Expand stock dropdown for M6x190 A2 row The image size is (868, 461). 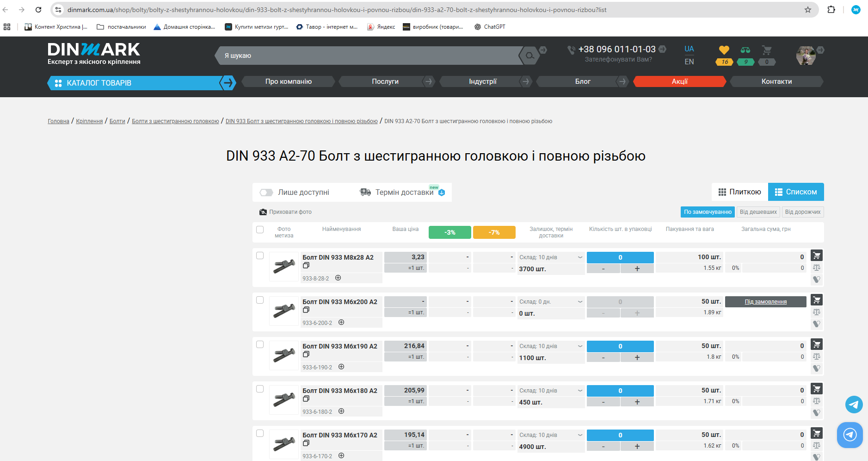tap(580, 346)
